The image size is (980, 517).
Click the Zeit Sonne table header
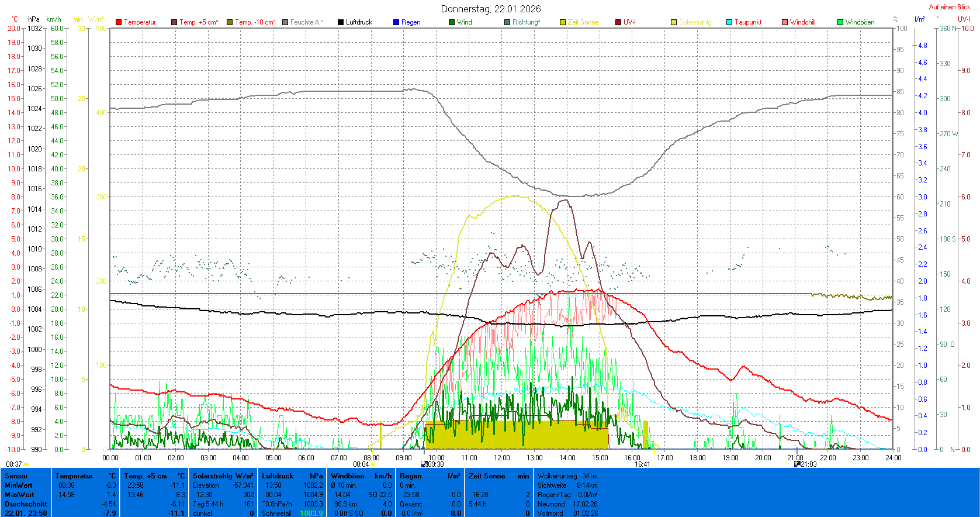[498, 476]
